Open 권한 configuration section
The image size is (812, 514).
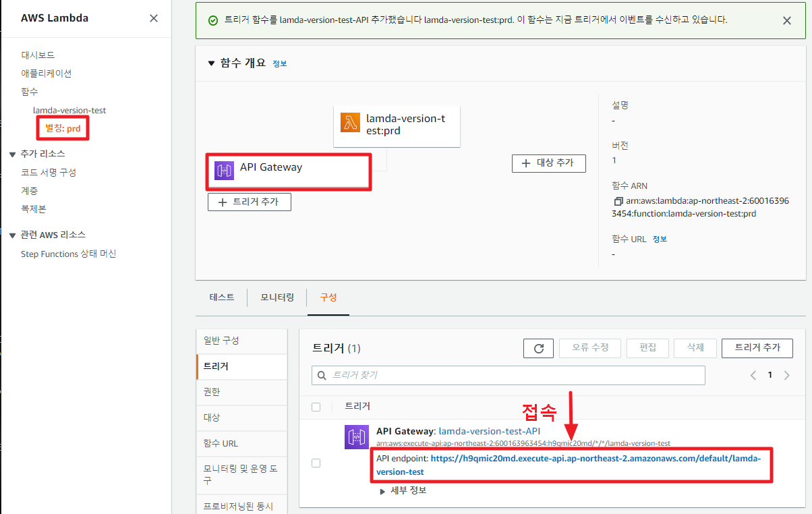241,392
